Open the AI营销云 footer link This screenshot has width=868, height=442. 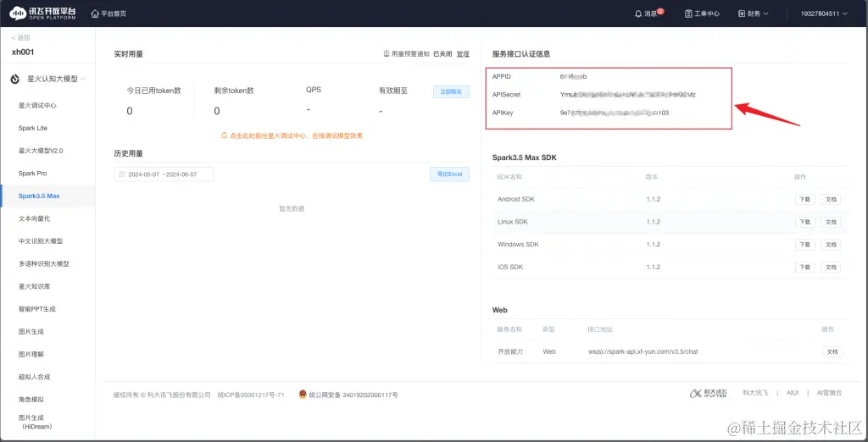point(829,393)
